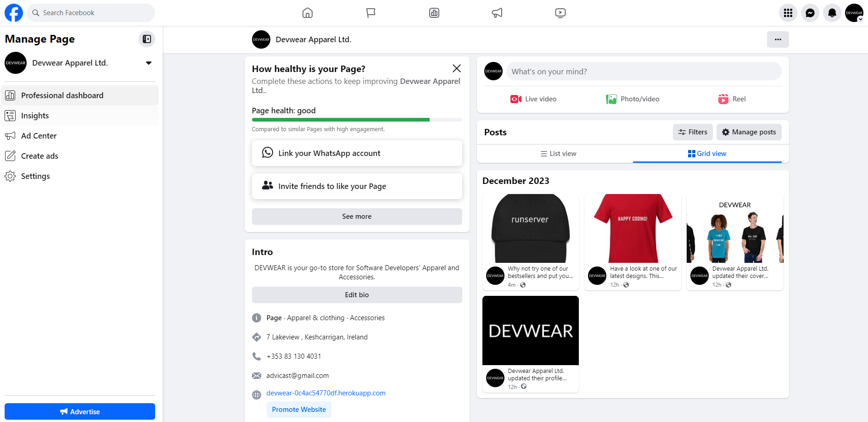Open the runserver cap post thumbnail
Viewport: 868px width, 422px height.
(531, 228)
